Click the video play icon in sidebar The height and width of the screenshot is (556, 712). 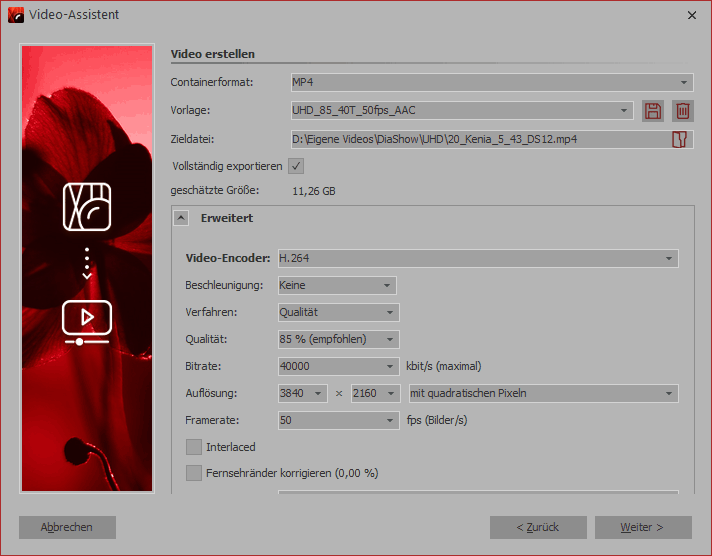point(87,321)
